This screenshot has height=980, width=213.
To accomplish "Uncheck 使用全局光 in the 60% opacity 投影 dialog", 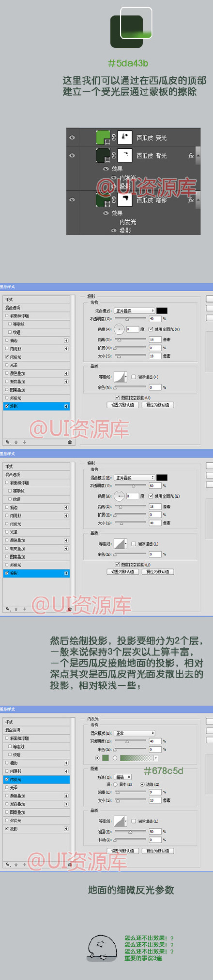I will (151, 496).
